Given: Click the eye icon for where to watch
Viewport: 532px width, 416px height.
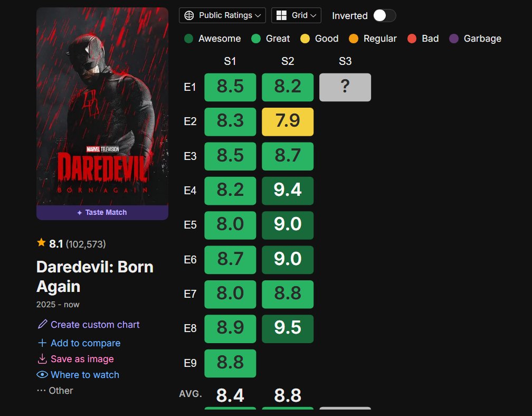Looking at the screenshot, I should [x=42, y=375].
